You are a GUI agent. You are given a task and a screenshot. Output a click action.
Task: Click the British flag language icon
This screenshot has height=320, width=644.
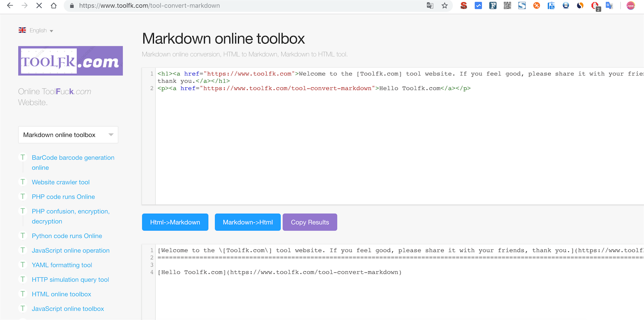click(22, 30)
